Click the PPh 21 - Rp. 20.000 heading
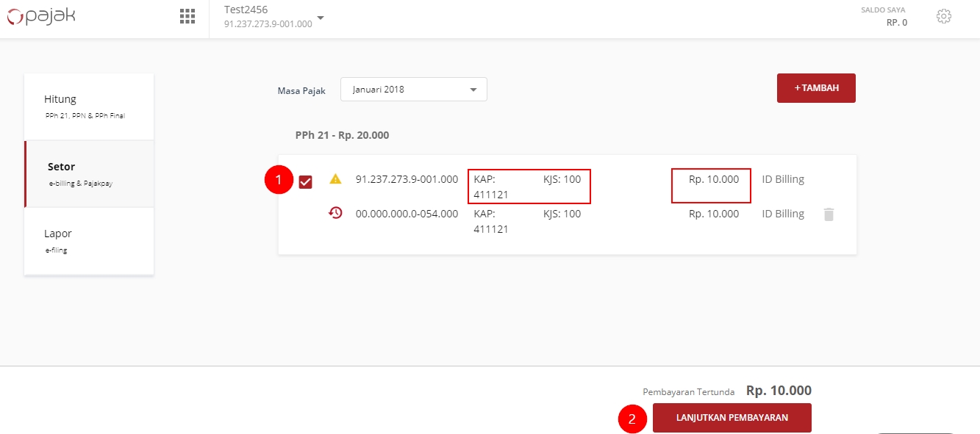980x434 pixels. coord(342,135)
